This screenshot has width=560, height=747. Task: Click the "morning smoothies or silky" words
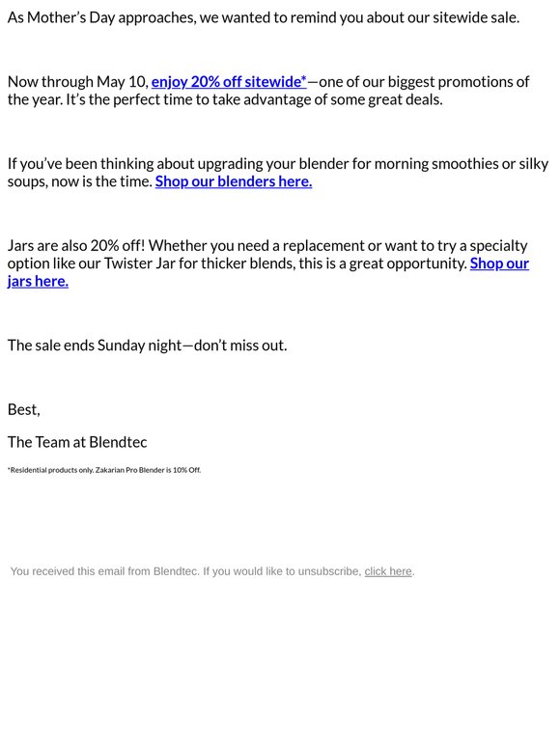(x=462, y=164)
